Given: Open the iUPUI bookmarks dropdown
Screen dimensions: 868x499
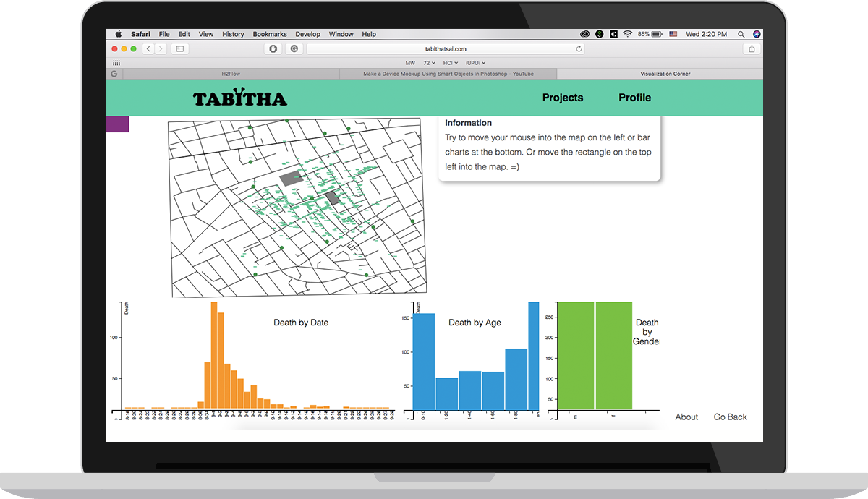Looking at the screenshot, I should coord(475,62).
